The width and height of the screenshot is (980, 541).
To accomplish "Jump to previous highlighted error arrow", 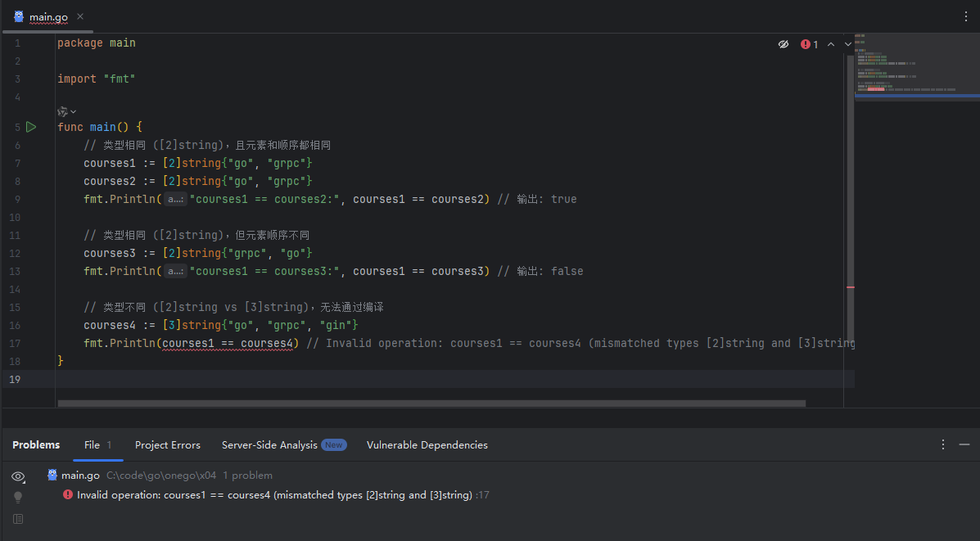I will (x=831, y=44).
